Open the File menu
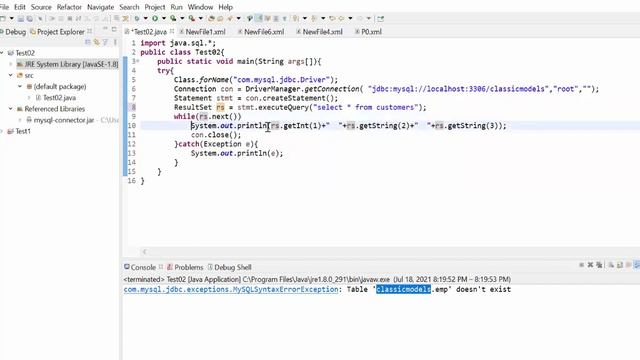 pyautogui.click(x=4, y=7)
